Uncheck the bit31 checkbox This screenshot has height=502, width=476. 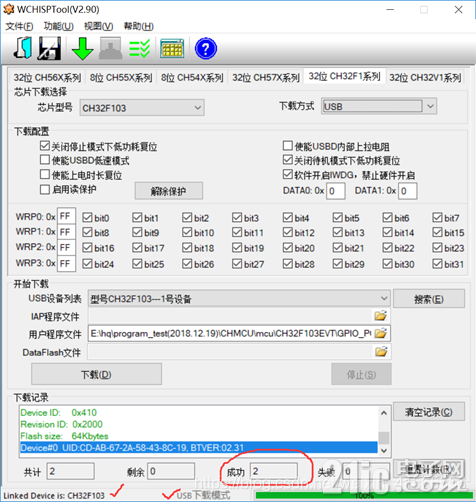click(437, 264)
